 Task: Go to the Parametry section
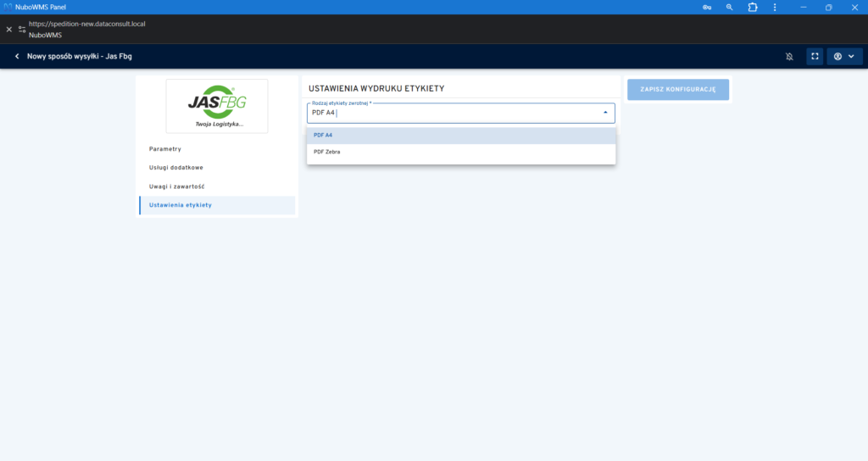[x=165, y=149]
